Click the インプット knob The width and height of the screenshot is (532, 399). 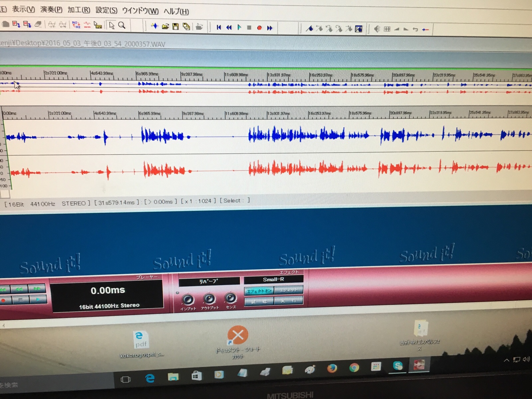tap(188, 300)
